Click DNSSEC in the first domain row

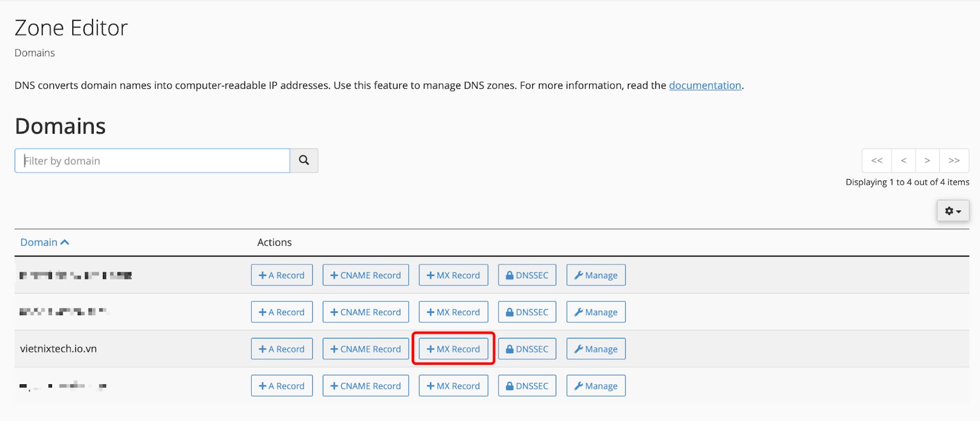[x=527, y=275]
